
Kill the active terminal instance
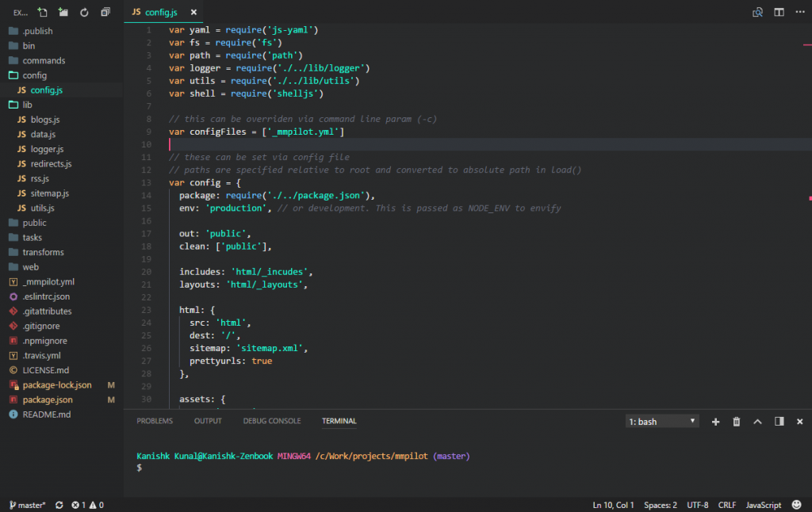point(737,421)
